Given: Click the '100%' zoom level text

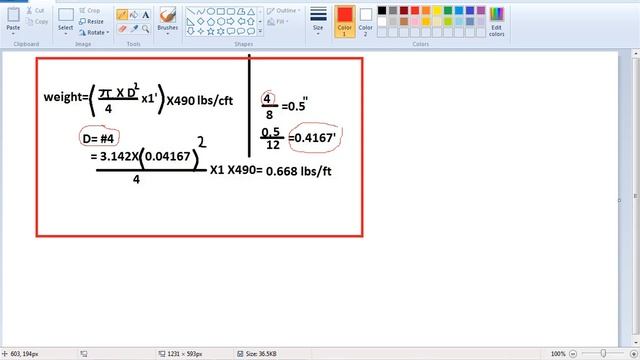Looking at the screenshot, I should tap(558, 354).
